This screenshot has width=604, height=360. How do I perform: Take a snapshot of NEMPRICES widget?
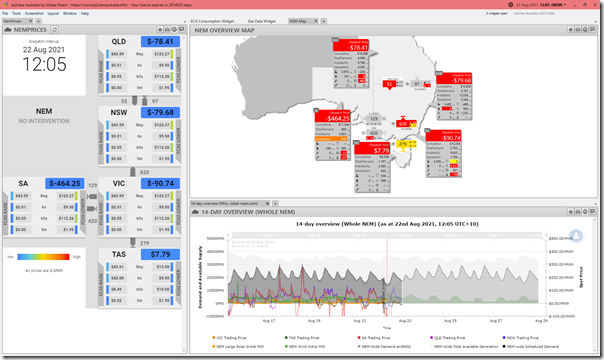(167, 29)
